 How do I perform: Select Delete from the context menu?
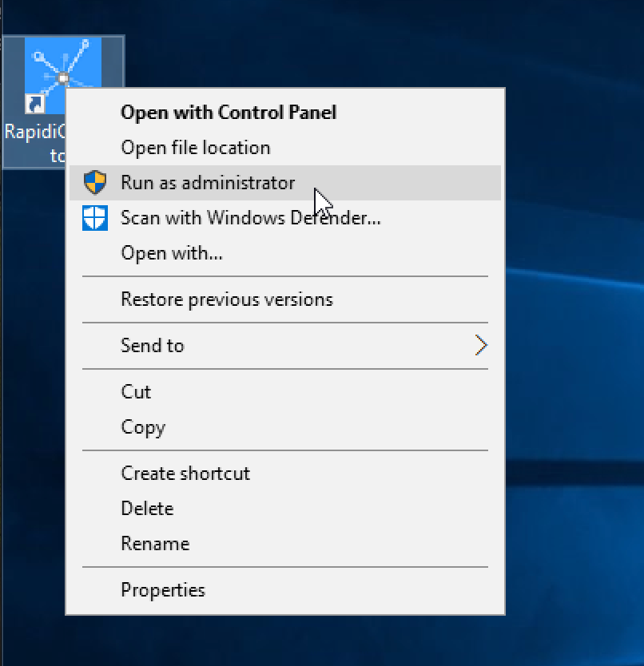[x=284, y=509]
